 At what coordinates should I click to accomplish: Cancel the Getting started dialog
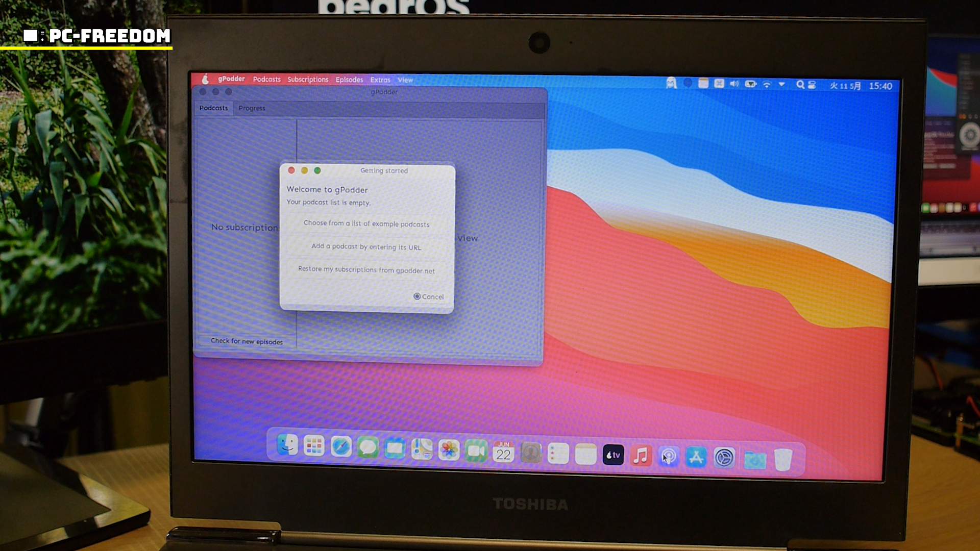point(429,296)
